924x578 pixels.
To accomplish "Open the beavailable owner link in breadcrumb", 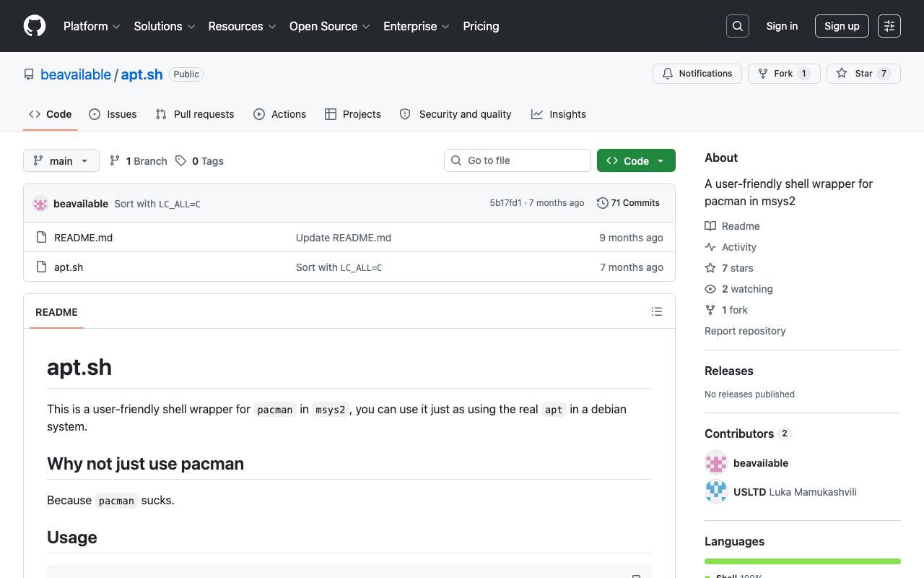I will point(76,74).
